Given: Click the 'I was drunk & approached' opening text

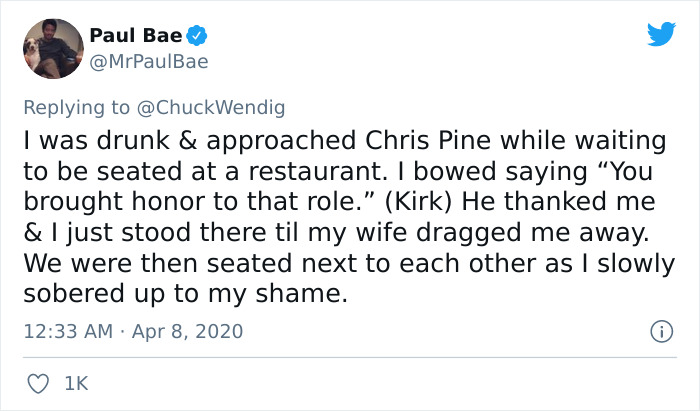Looking at the screenshot, I should click(190, 141).
